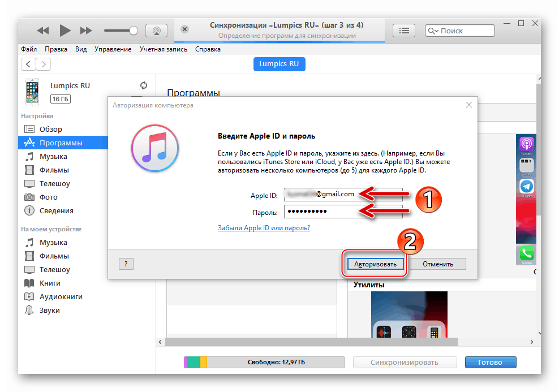Click the rewind previous track button
The height and width of the screenshot is (392, 559).
point(43,31)
